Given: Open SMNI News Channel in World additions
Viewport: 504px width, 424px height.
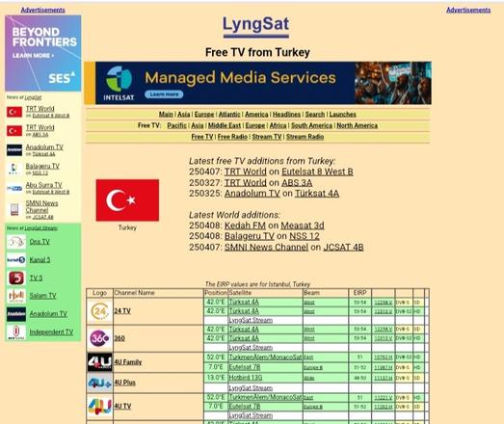Looking at the screenshot, I should click(266, 248).
